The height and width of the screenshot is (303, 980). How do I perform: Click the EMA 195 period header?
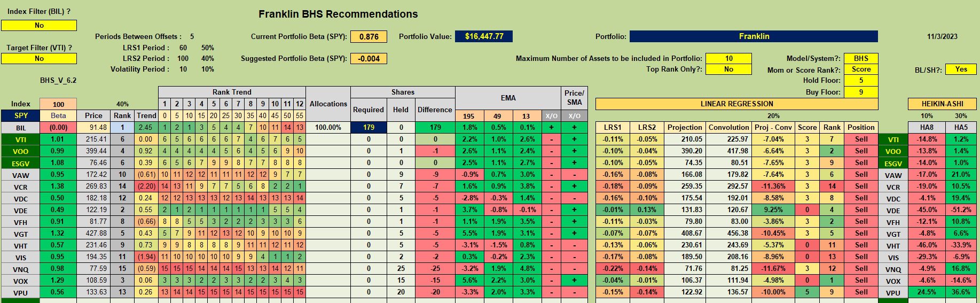(468, 115)
